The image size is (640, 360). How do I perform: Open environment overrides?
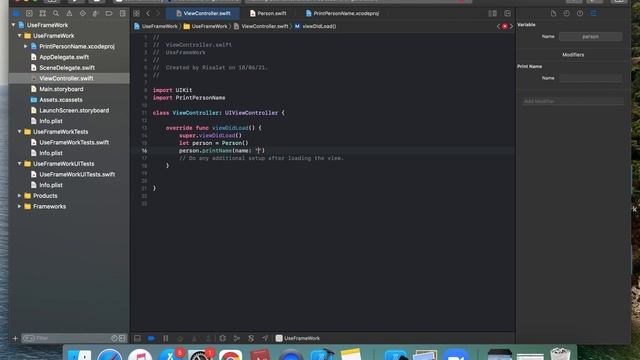tap(251, 338)
